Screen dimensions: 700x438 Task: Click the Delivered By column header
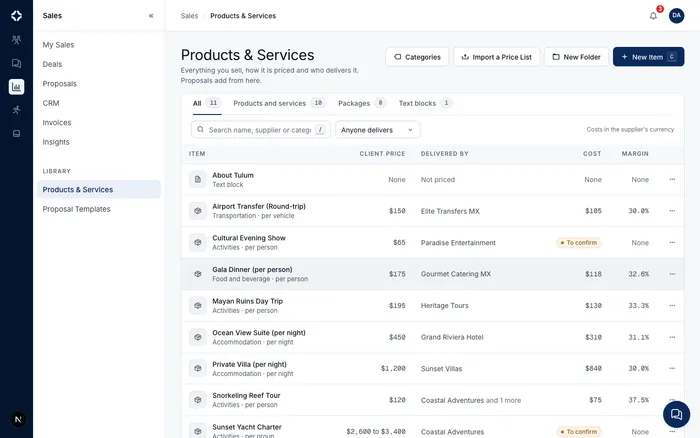point(444,154)
